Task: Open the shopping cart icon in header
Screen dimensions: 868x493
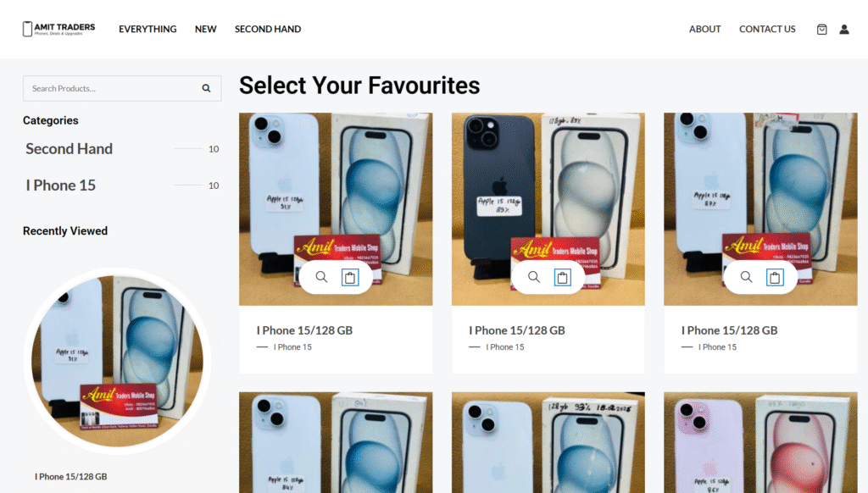Action: click(821, 30)
